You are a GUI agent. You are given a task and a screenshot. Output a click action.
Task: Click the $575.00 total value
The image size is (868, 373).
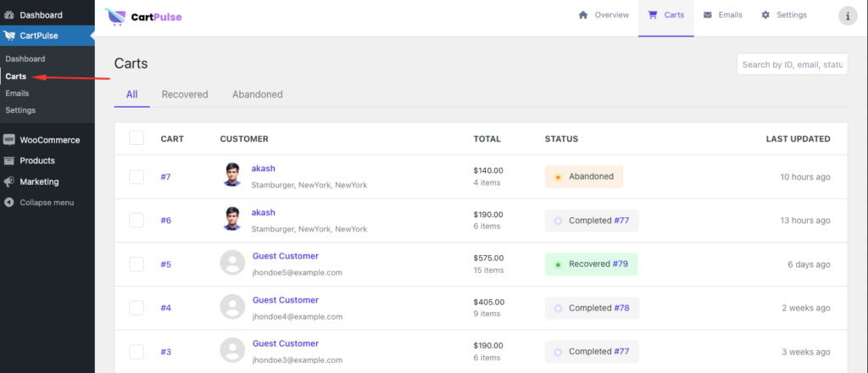pyautogui.click(x=489, y=258)
